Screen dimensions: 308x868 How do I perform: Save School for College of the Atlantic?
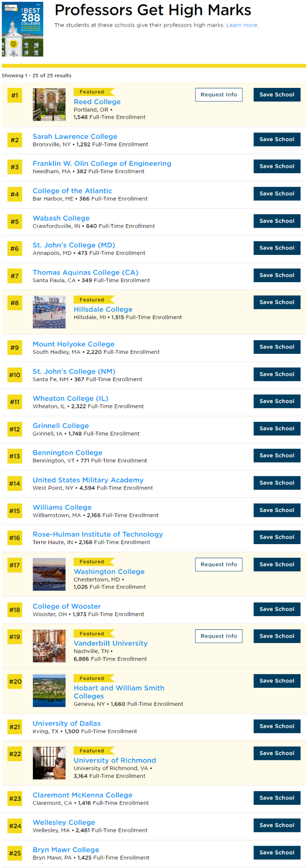point(277,194)
